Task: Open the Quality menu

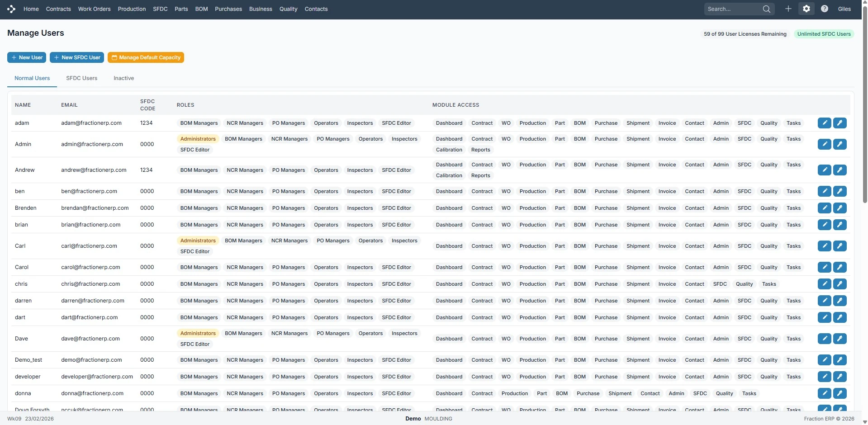Action: coord(288,9)
